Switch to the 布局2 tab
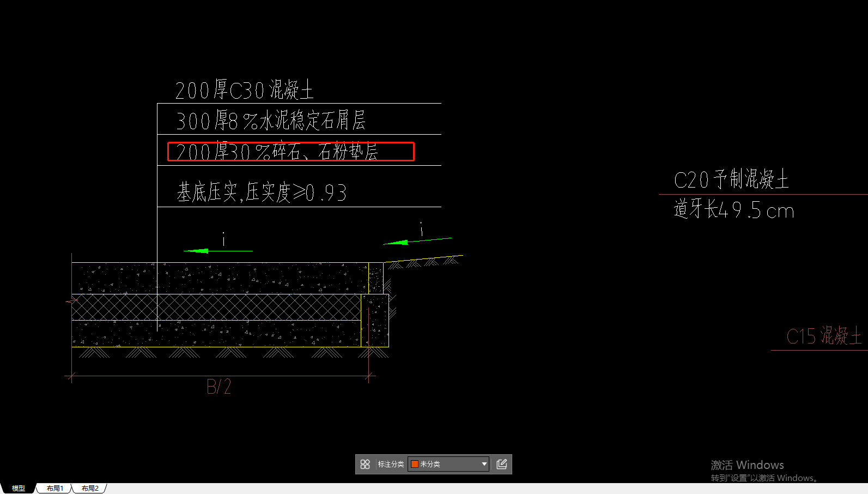Screen dimensions: 868x494 pos(90,488)
